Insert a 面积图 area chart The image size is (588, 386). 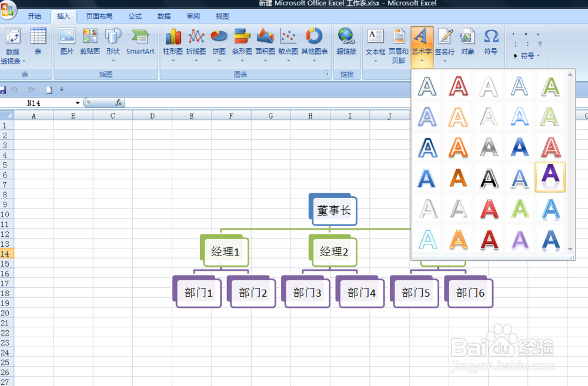265,44
